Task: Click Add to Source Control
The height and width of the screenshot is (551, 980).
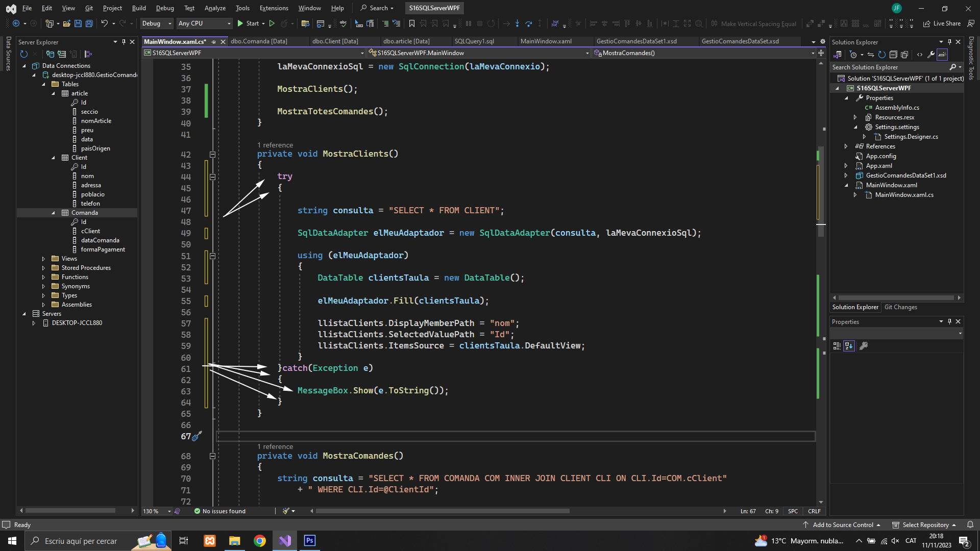Action: pos(843,525)
